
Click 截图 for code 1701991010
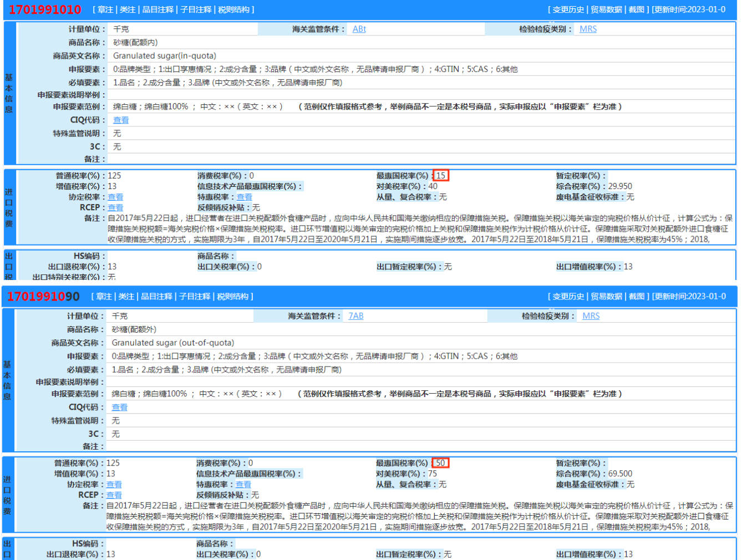click(636, 9)
